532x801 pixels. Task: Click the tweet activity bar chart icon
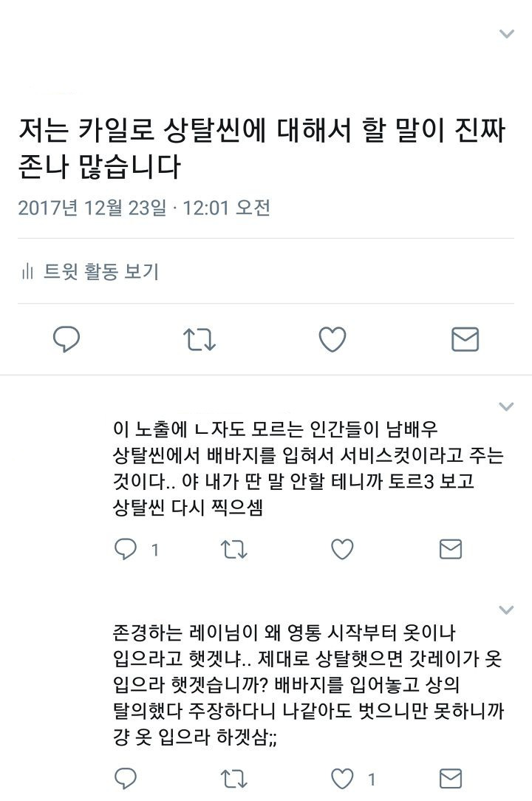point(27,272)
